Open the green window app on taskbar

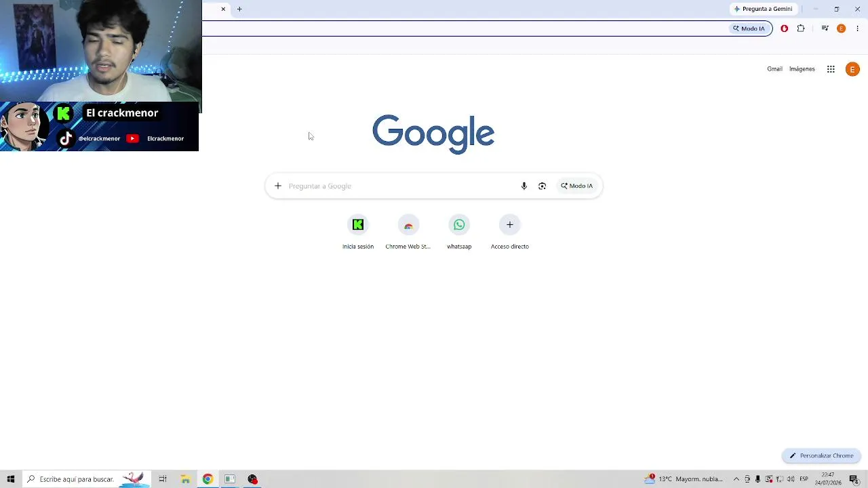230,479
